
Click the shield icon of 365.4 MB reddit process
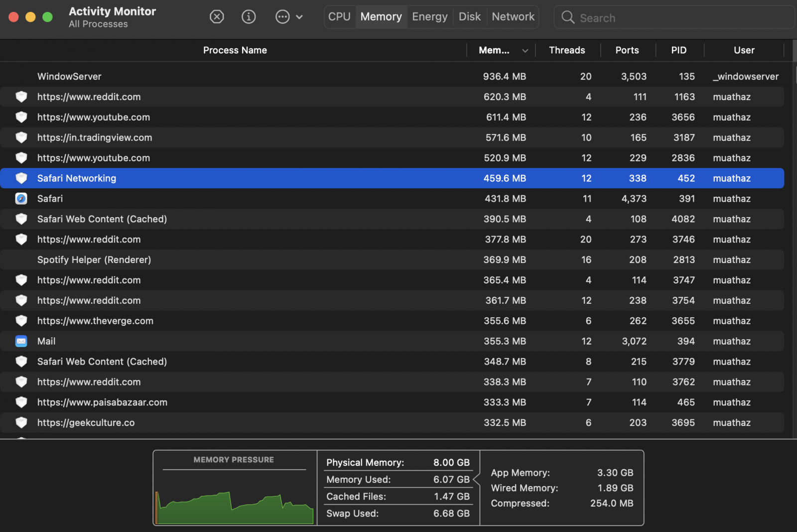21,280
